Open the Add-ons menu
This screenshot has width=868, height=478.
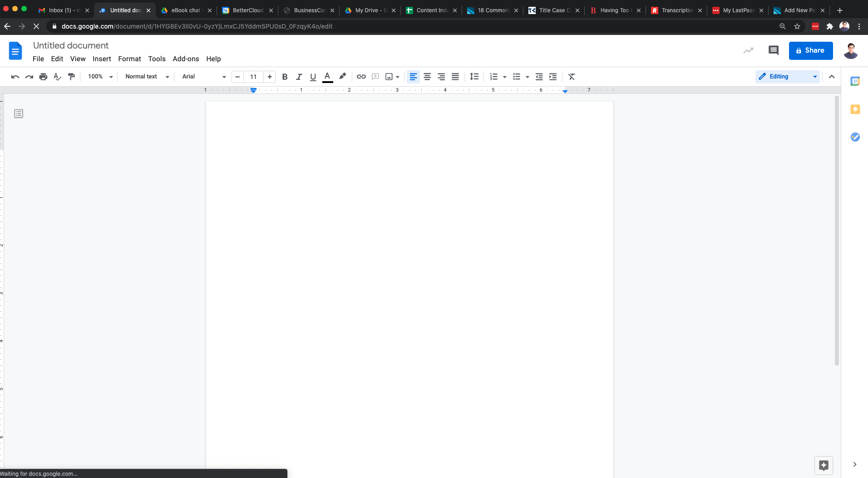click(x=186, y=59)
